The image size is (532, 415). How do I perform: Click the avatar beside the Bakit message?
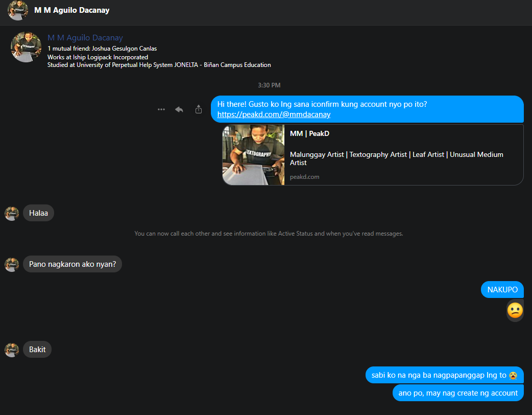pyautogui.click(x=12, y=350)
